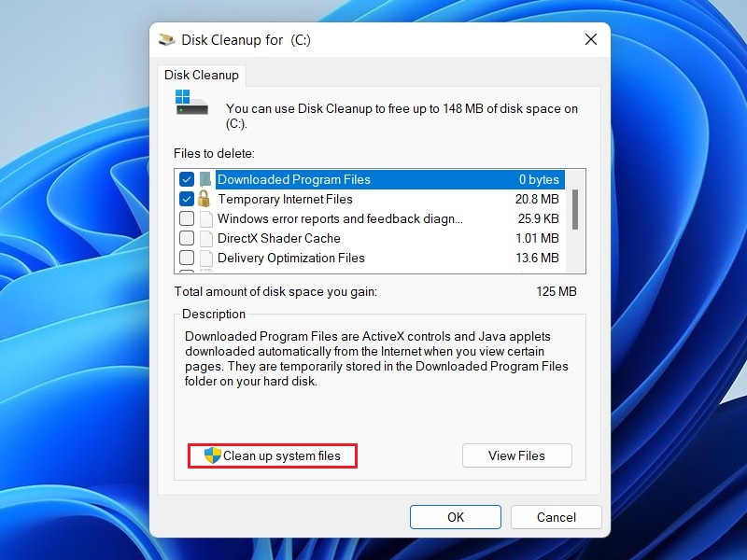Uncheck the Temporary Internet Files checkbox

tap(187, 199)
